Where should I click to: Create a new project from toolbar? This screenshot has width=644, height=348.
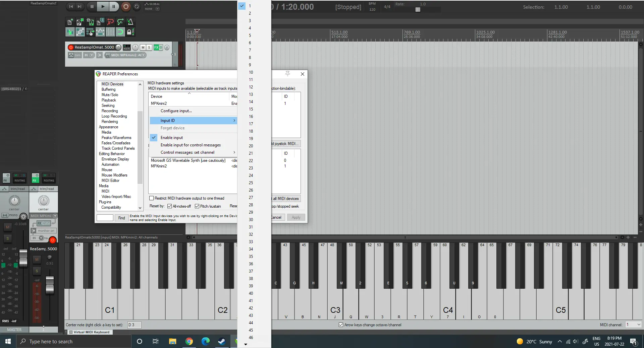coord(70,22)
